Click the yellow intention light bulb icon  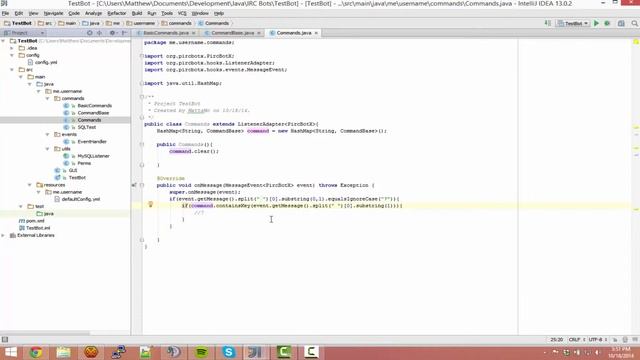150,204
